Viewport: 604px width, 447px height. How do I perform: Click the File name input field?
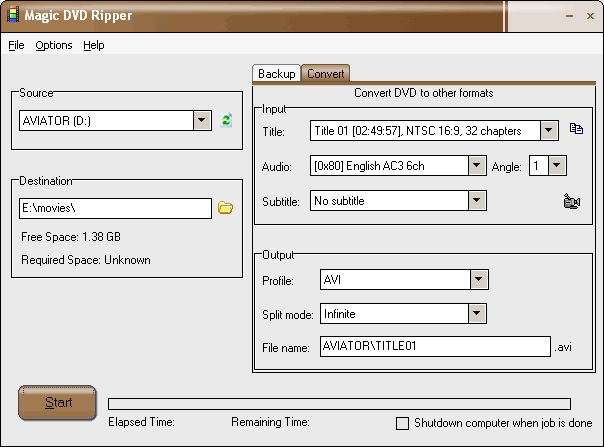435,346
